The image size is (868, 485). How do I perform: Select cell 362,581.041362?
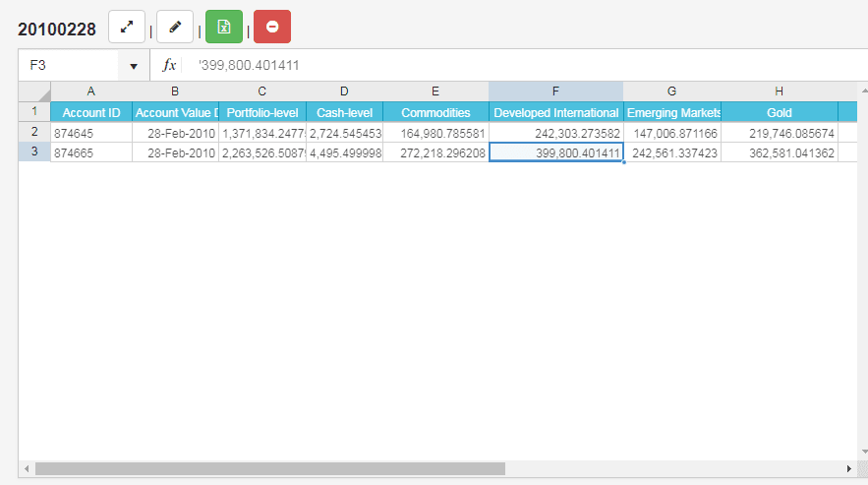click(x=779, y=152)
